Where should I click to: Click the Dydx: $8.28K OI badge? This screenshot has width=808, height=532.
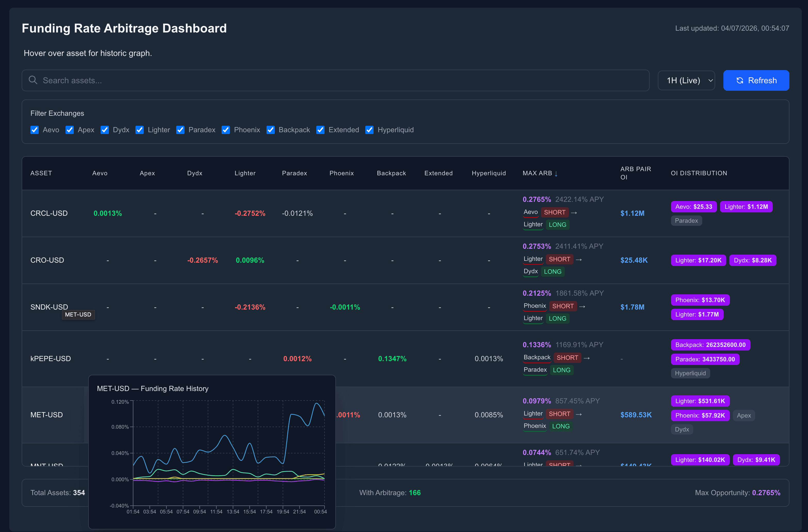(x=752, y=260)
